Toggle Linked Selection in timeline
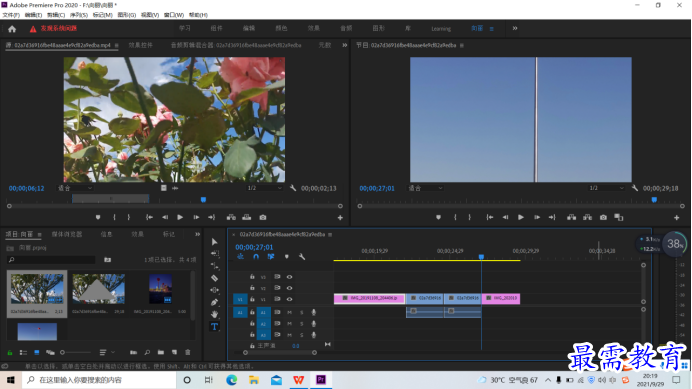Screen dimensions: 692x389 (271, 257)
